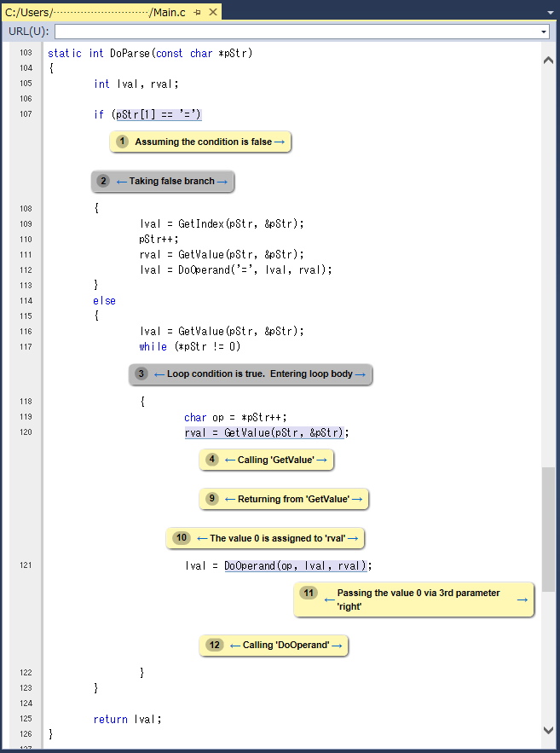Click right arrow on Calling 'GetValue' note
560x753 pixels.
click(321, 460)
